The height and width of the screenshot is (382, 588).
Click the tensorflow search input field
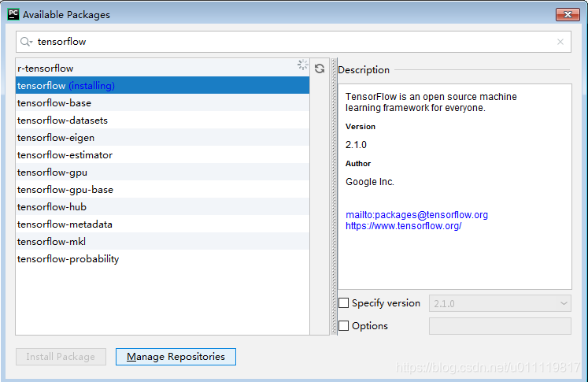(294, 42)
